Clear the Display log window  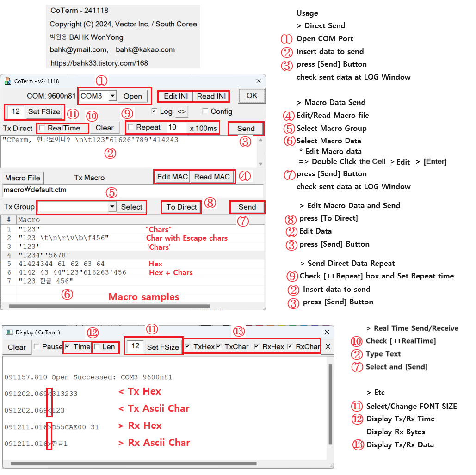[17, 347]
